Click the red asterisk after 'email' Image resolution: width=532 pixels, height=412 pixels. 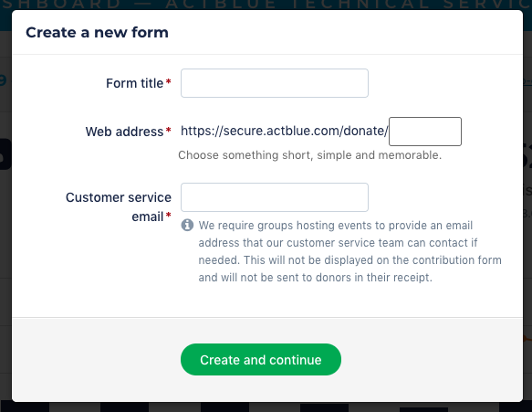tap(168, 215)
